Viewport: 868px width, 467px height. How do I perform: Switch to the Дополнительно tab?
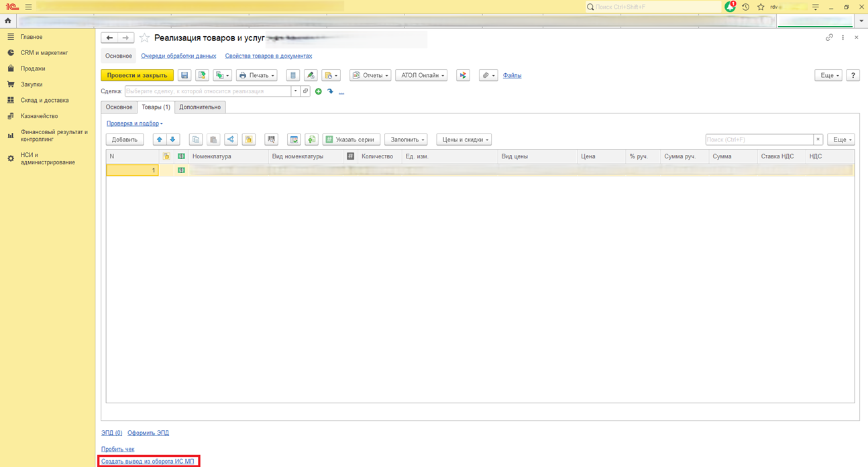[200, 107]
